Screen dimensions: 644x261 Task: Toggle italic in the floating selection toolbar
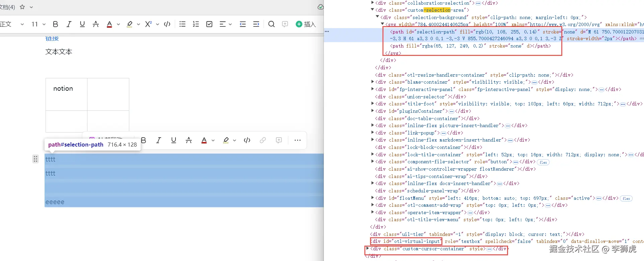coord(159,140)
